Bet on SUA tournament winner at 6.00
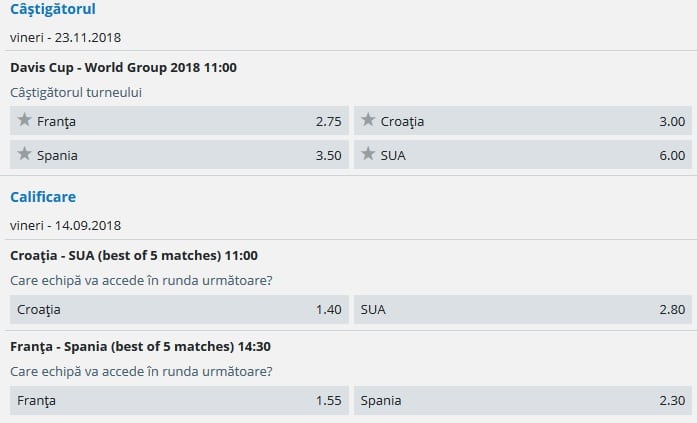 click(x=671, y=155)
